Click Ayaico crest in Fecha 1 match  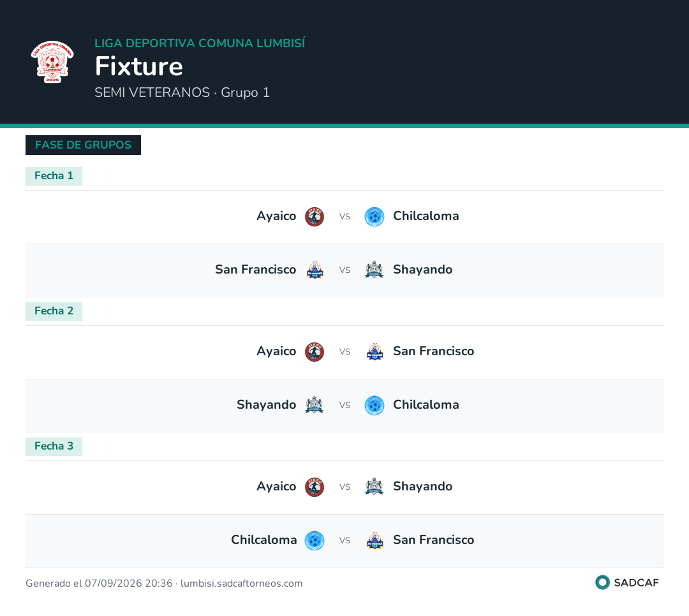click(315, 217)
